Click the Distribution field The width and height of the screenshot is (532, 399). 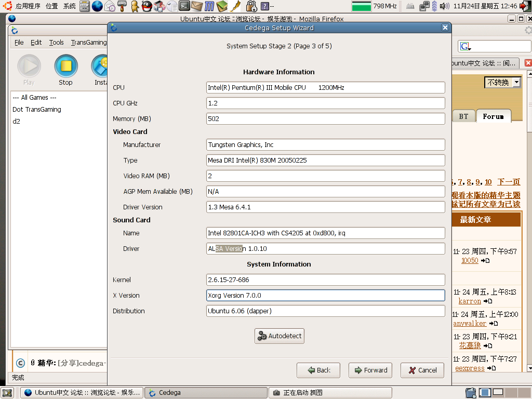click(x=325, y=311)
